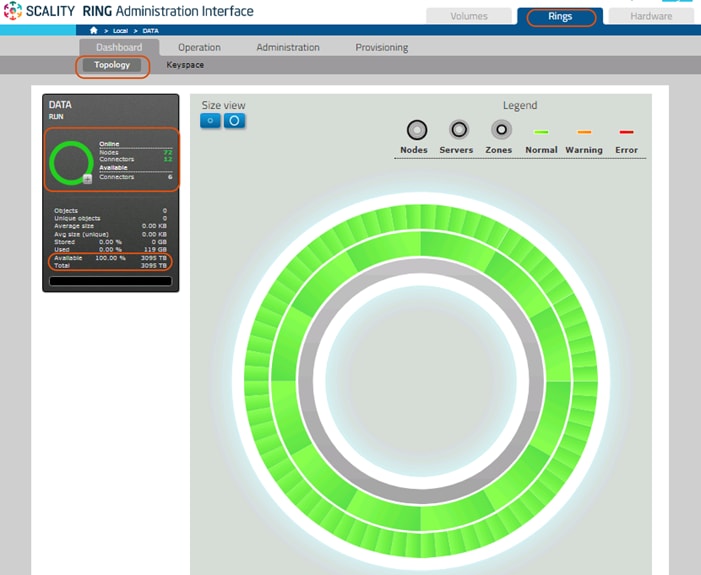Click the black usage progress bar
The image size is (701, 575).
110,281
